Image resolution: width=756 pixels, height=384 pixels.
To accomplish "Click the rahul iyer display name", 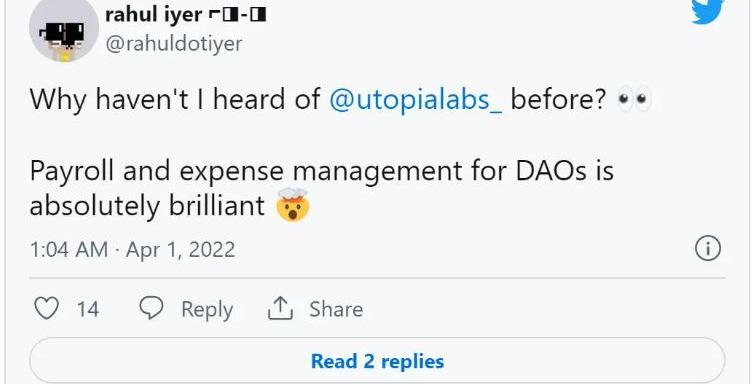I will tap(154, 14).
